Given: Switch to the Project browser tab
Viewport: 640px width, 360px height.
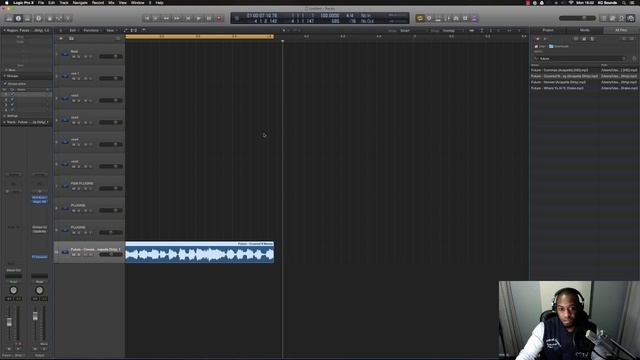Looking at the screenshot, I should point(548,30).
